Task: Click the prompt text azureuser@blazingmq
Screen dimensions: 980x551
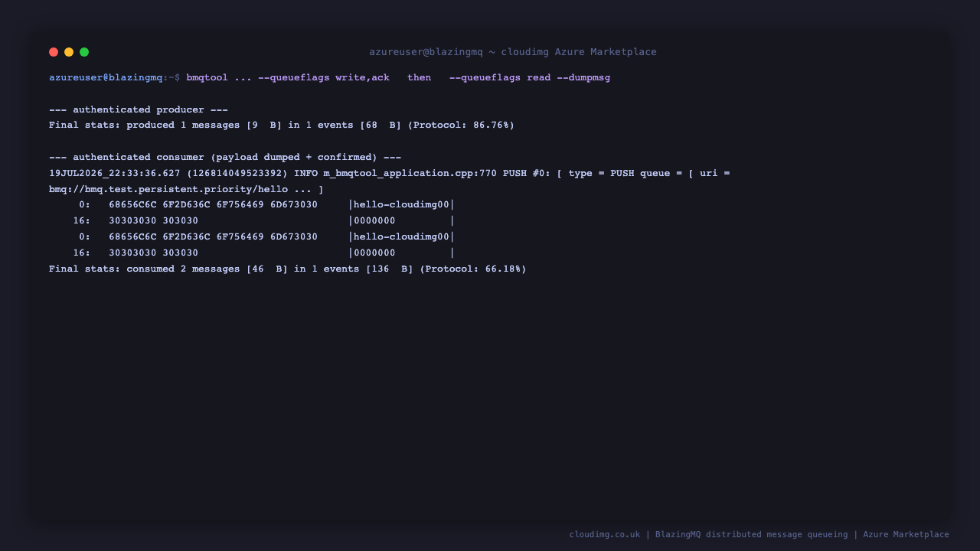Action: (x=106, y=78)
